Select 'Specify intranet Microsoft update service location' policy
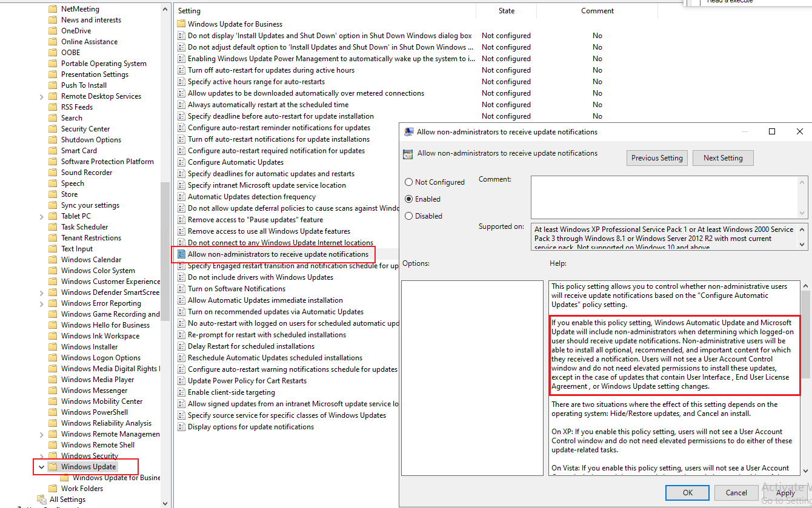This screenshot has height=508, width=812. (x=267, y=185)
